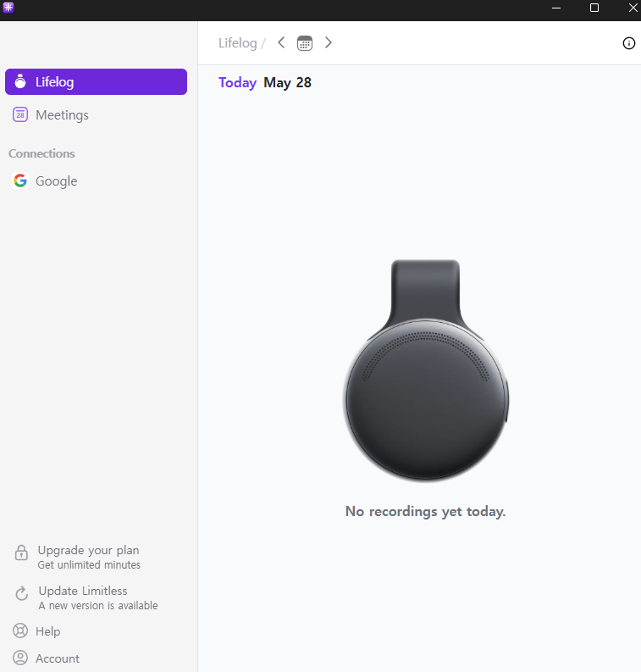Click Upgrade your plan
This screenshot has width=641, height=672.
tap(88, 550)
